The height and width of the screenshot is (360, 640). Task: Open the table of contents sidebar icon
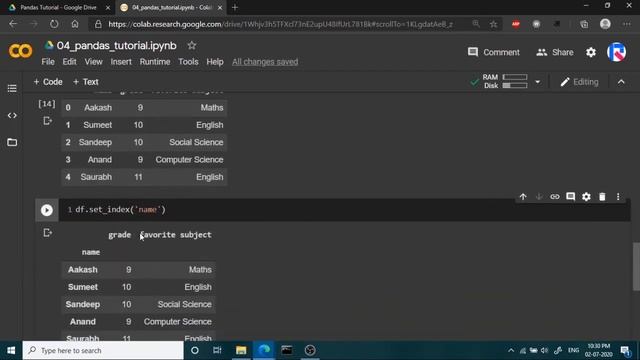coord(12,89)
